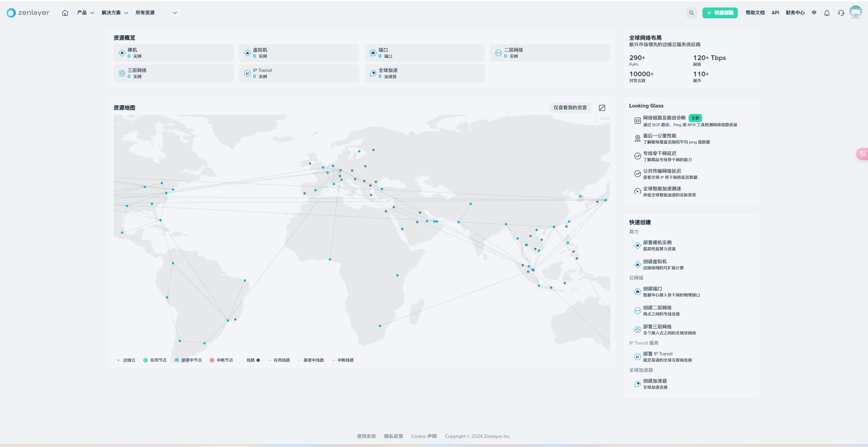Expand the 解决方案 dropdown menu
The image size is (868, 447).
point(115,13)
